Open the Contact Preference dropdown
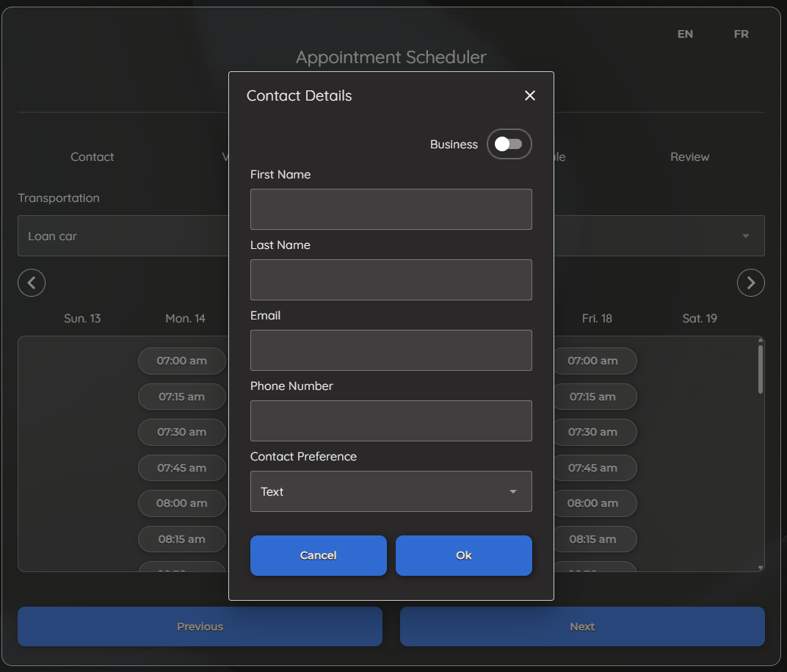This screenshot has height=672, width=787. [391, 491]
